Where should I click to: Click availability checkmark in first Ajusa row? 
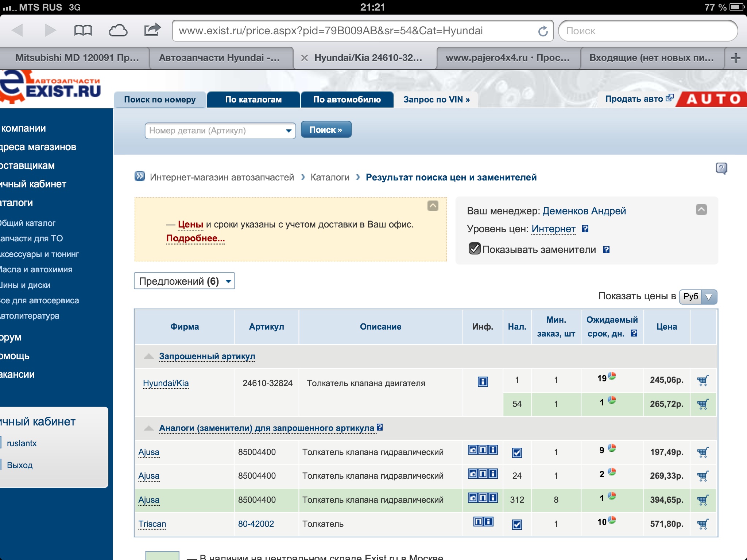517,452
